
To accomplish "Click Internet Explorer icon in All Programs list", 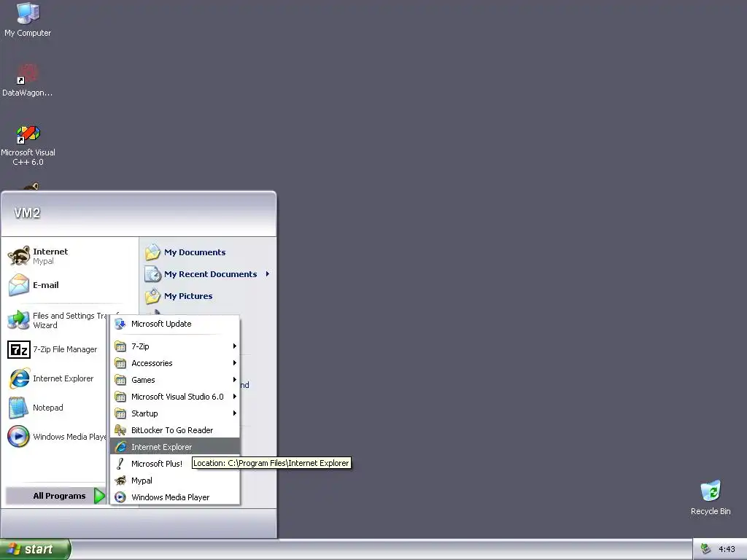I will click(x=120, y=447).
